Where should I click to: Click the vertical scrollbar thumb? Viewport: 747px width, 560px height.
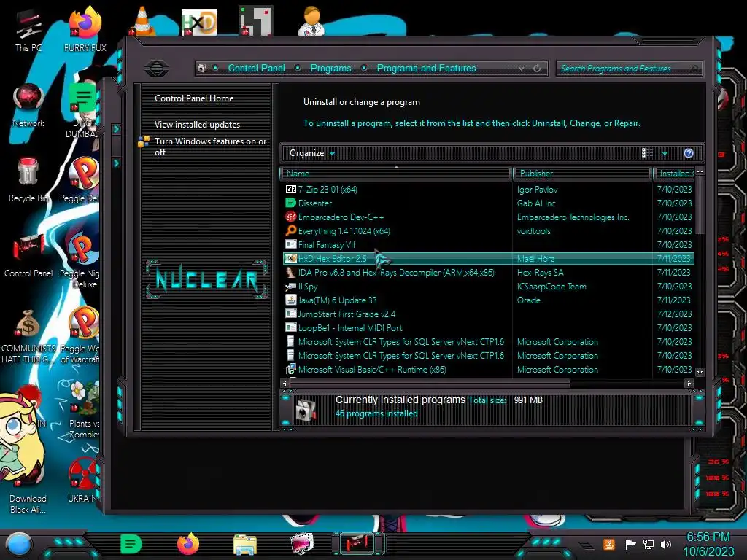tap(700, 206)
